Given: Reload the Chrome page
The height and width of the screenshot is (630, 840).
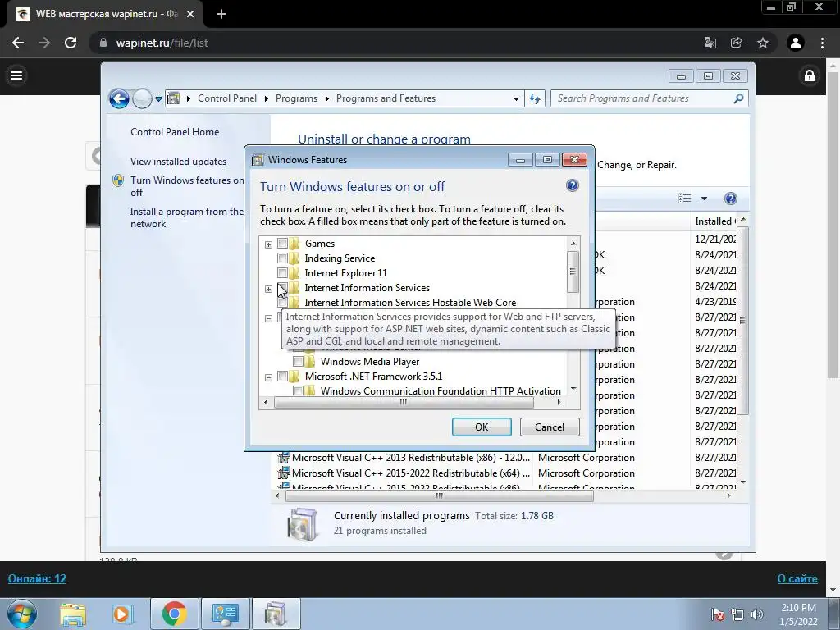Looking at the screenshot, I should point(71,43).
